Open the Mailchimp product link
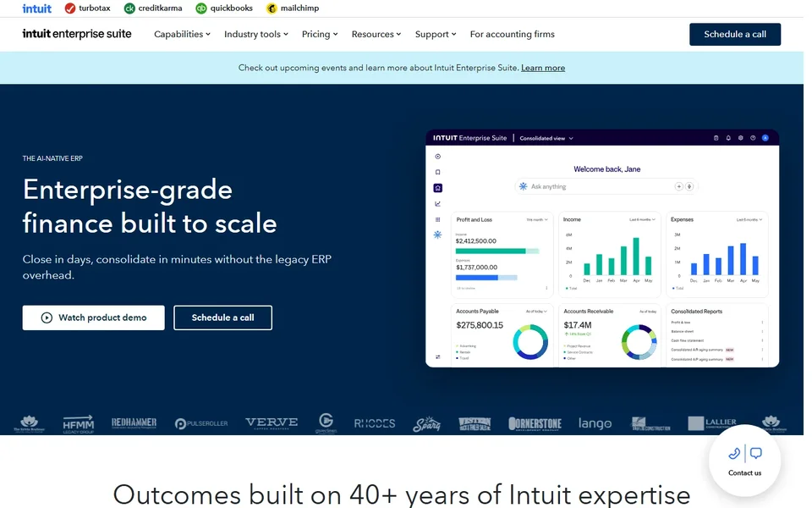812x508 pixels. pyautogui.click(x=293, y=8)
